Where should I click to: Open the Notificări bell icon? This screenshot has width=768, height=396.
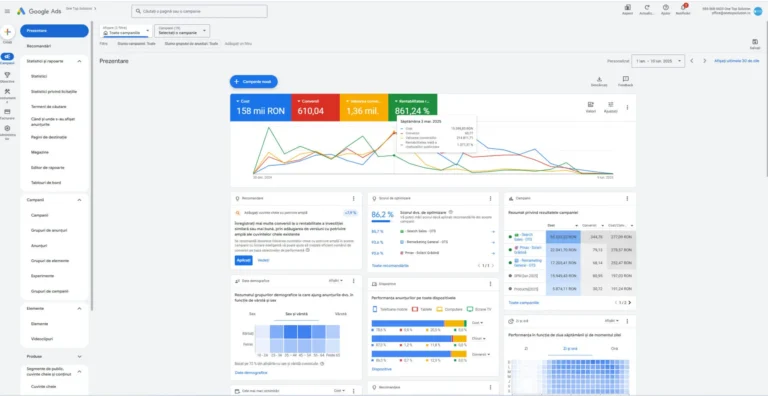point(683,8)
